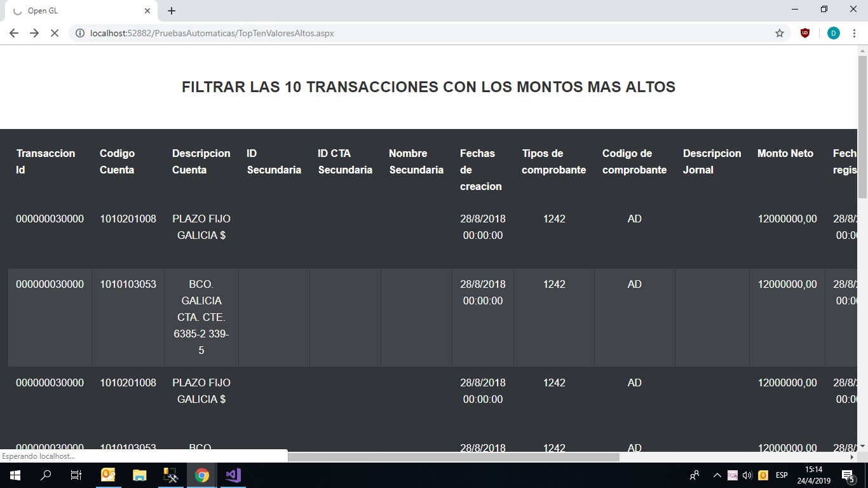
Task: Open the Chrome three-dot menu
Action: tap(854, 33)
